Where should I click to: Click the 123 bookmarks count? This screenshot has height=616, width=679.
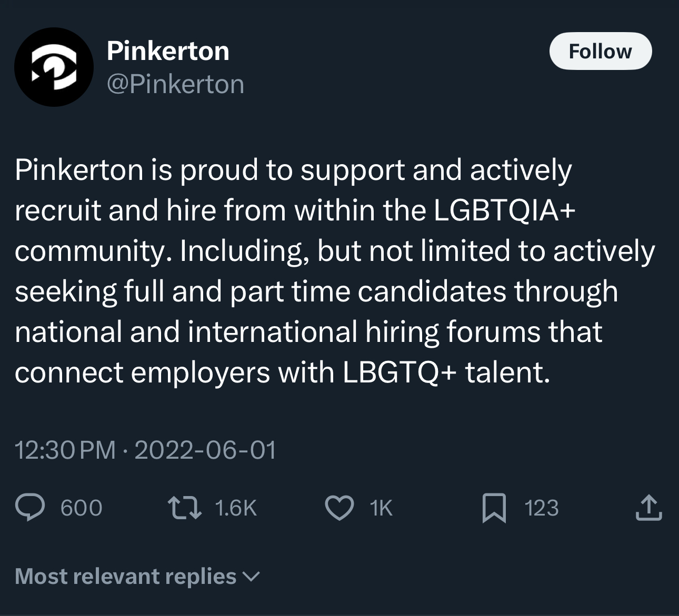click(x=541, y=508)
